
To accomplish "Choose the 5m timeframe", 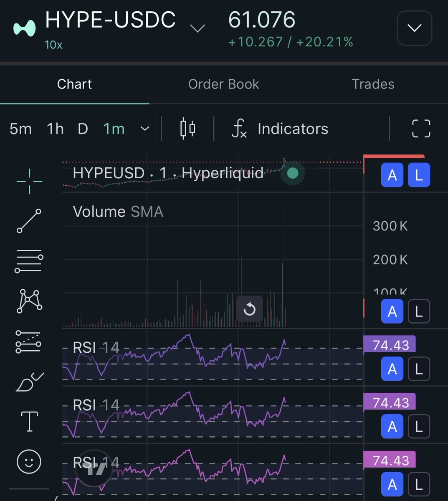I will (21, 129).
